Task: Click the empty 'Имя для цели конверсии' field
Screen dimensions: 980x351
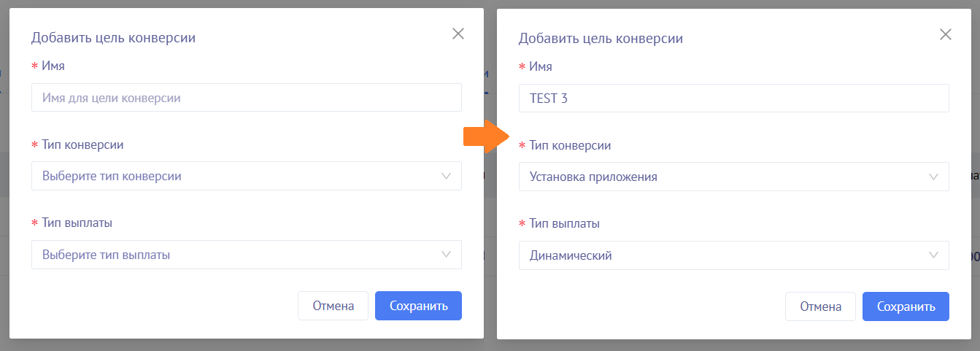Action: tap(246, 97)
